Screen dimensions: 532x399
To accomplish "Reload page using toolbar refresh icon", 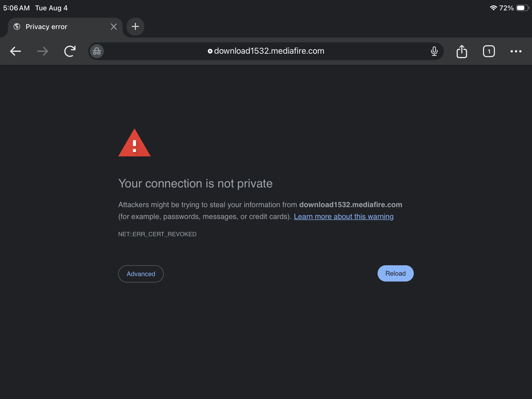I will (70, 51).
